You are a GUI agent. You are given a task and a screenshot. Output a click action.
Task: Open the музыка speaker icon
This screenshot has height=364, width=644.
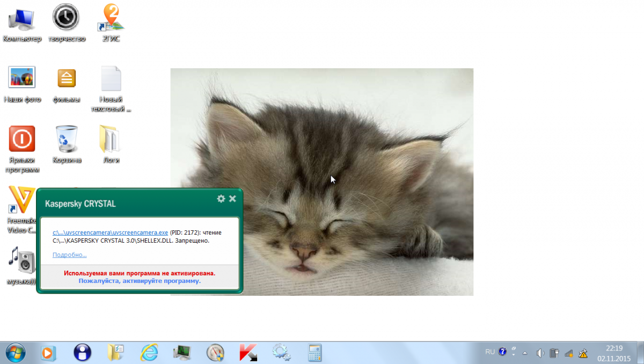tap(20, 266)
